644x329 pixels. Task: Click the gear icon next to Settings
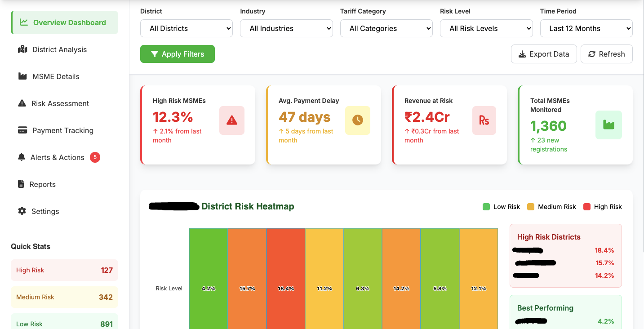click(22, 211)
